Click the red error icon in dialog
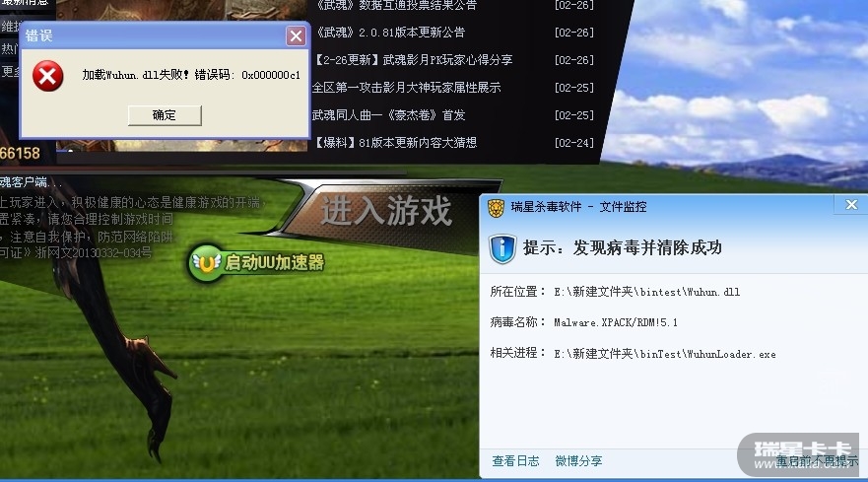Screen dimensions: 868x482 pos(47,76)
